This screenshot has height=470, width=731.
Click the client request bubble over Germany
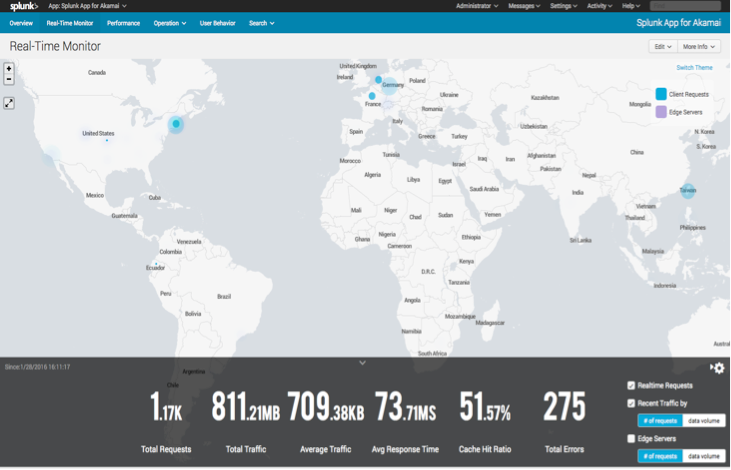click(390, 86)
